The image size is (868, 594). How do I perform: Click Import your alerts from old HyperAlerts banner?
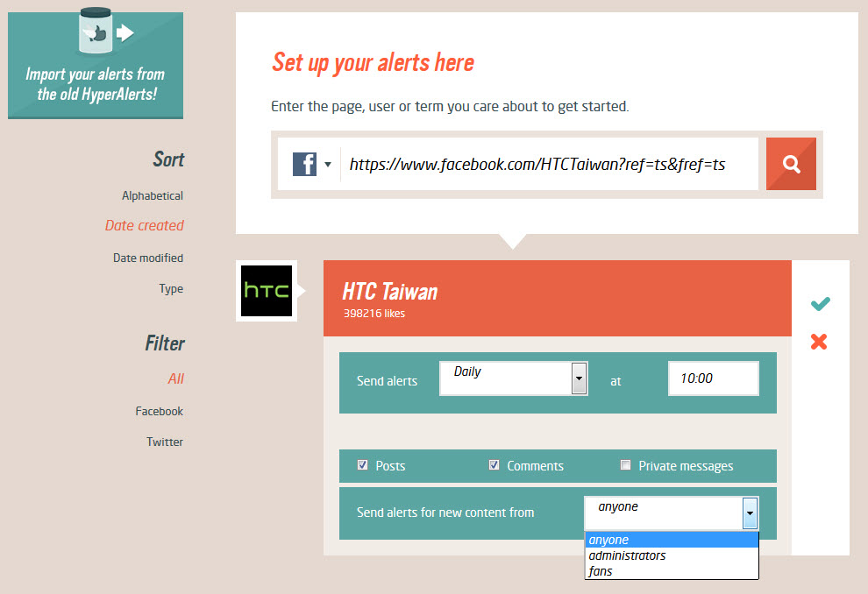click(96, 65)
